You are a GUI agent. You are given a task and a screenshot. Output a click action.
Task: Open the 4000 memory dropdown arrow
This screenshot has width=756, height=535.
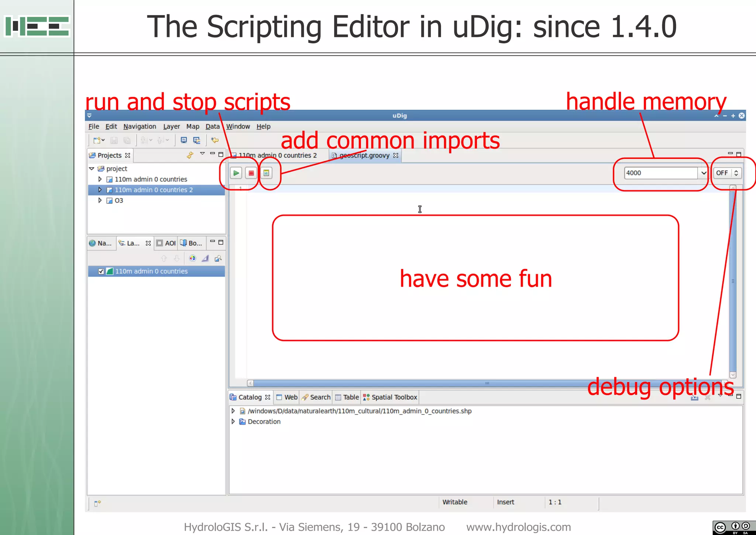coord(704,173)
